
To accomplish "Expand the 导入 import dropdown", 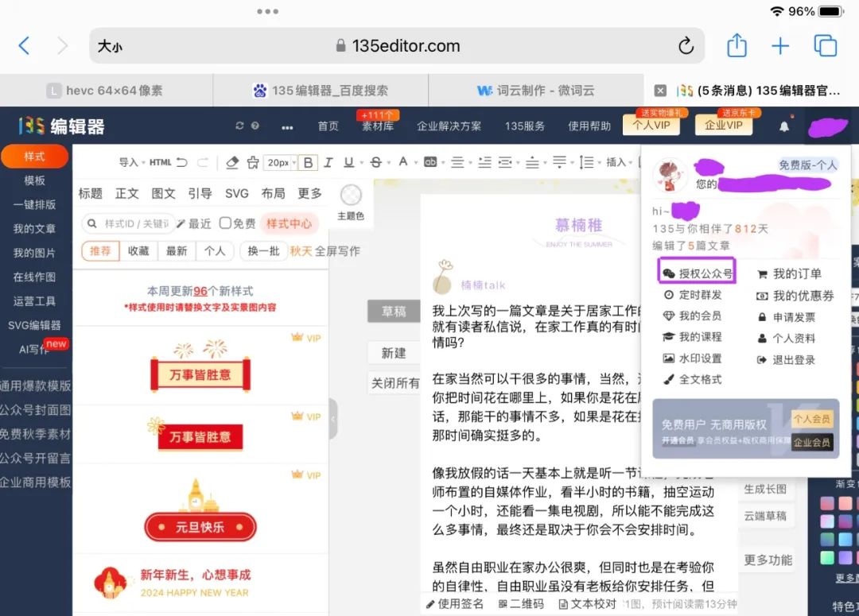I will (132, 163).
